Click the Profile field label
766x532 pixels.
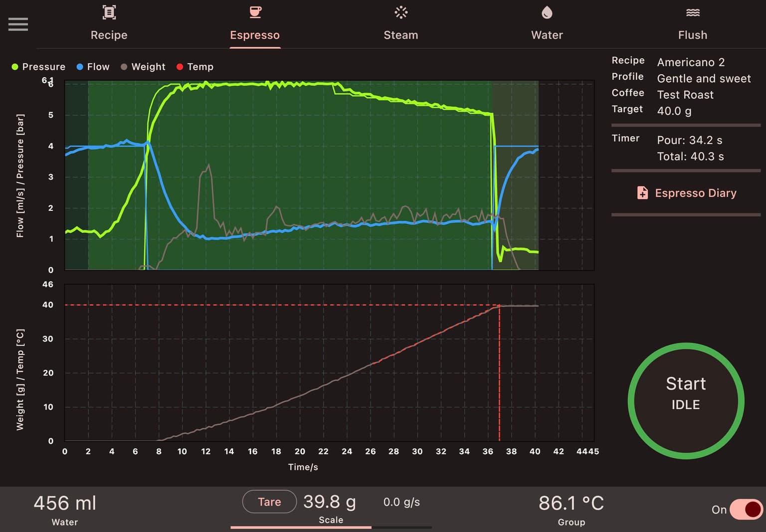coord(627,76)
